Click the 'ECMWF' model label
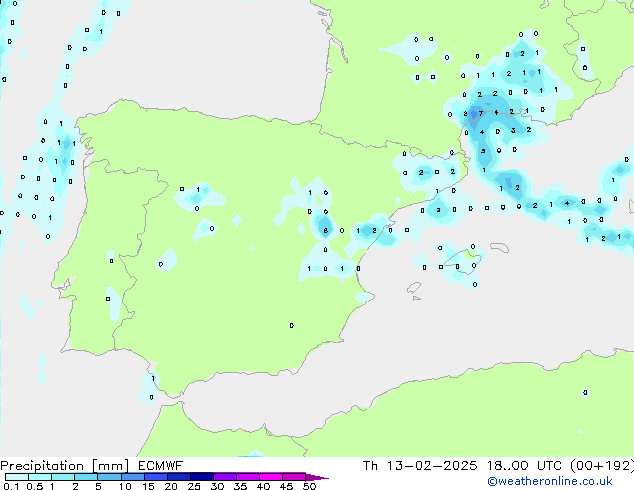 click(x=161, y=466)
